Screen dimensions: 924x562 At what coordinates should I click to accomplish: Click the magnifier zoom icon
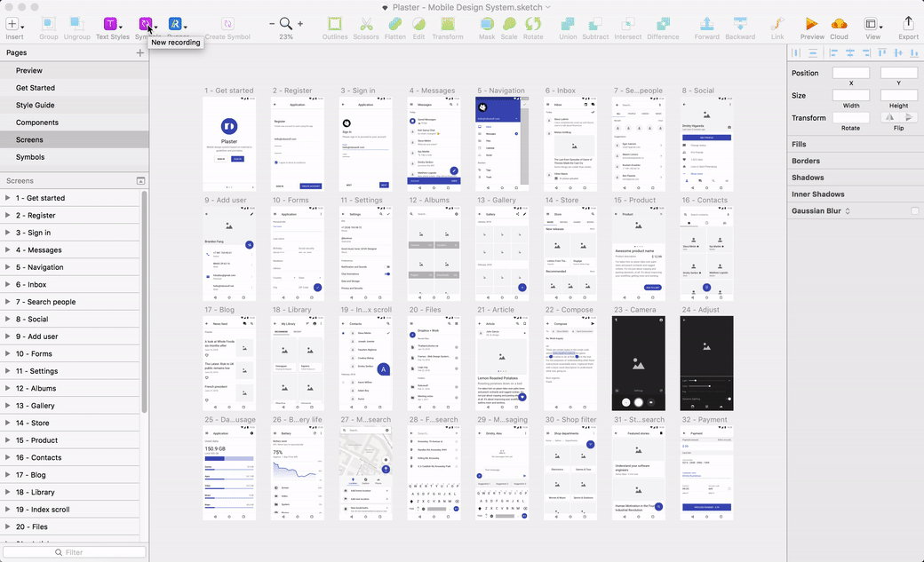point(286,24)
